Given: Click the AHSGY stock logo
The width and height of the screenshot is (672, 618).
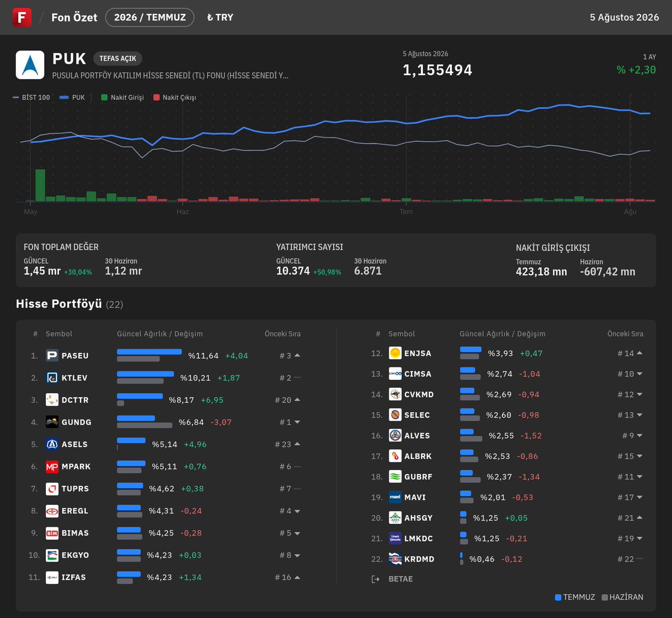Looking at the screenshot, I should click(395, 518).
